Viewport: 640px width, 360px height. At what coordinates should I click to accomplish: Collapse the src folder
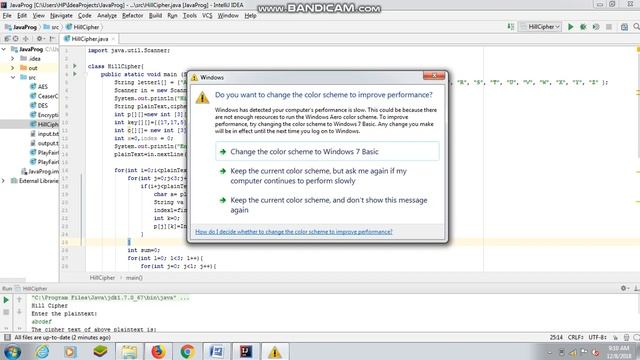click(13, 77)
